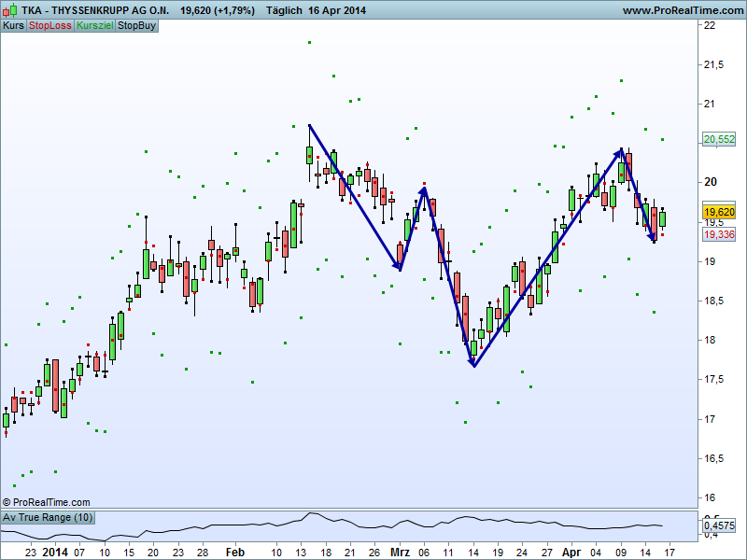
Task: Click the www.ProRealTime.com link at top right
Action: click(x=683, y=10)
